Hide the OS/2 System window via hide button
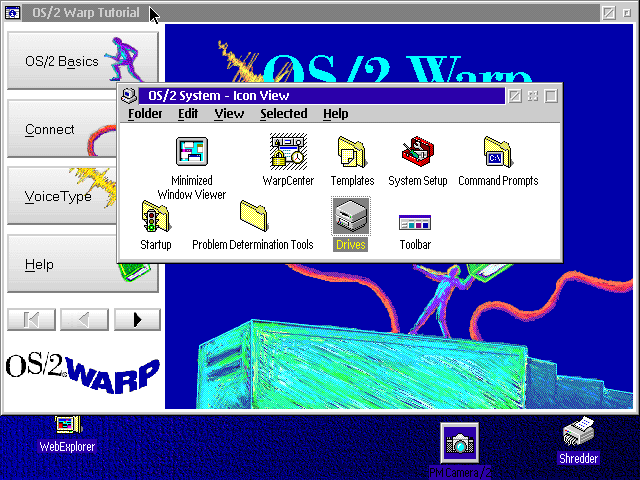This screenshot has width=640, height=480. point(515,96)
